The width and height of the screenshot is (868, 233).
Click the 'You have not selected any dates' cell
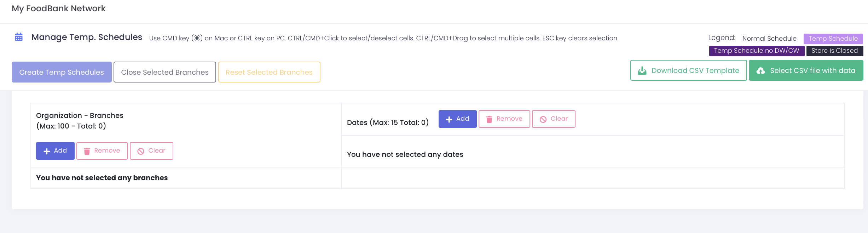click(x=405, y=154)
